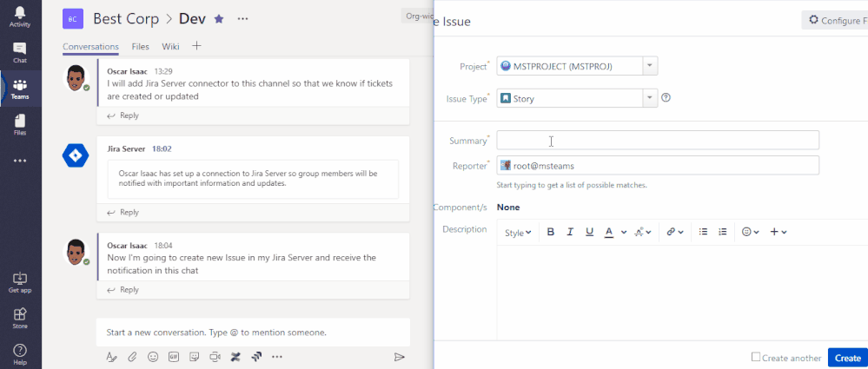Click the Attach paperclip icon

point(132,357)
